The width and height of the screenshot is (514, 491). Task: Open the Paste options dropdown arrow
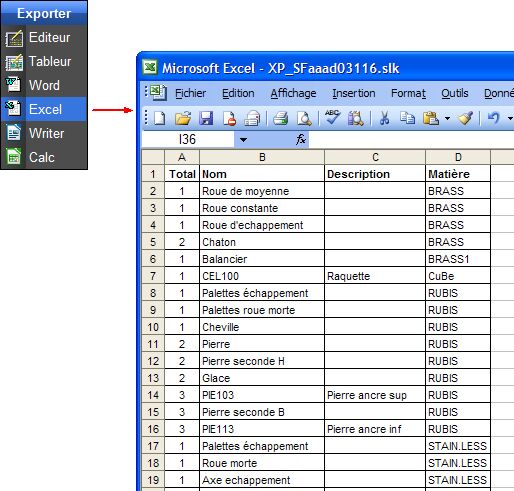click(x=447, y=118)
